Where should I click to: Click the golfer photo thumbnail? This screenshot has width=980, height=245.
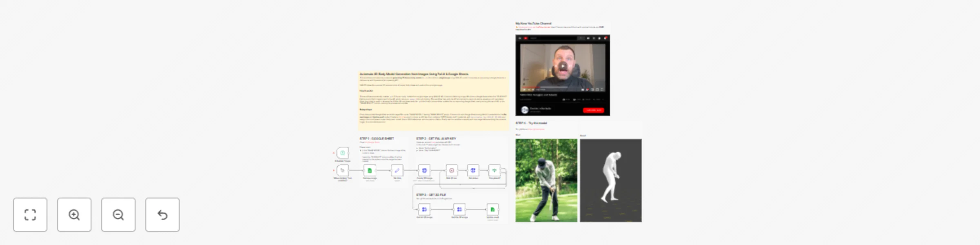pyautogui.click(x=546, y=180)
